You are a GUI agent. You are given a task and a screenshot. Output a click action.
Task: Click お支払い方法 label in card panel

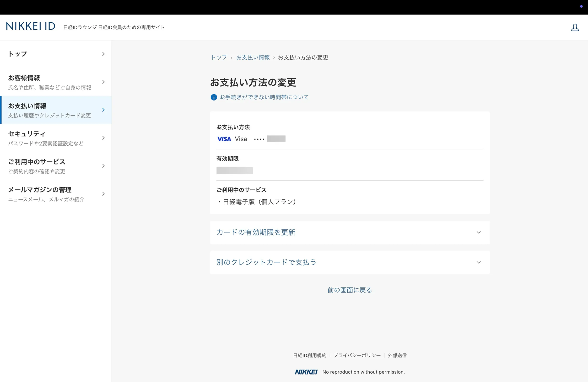pyautogui.click(x=233, y=127)
